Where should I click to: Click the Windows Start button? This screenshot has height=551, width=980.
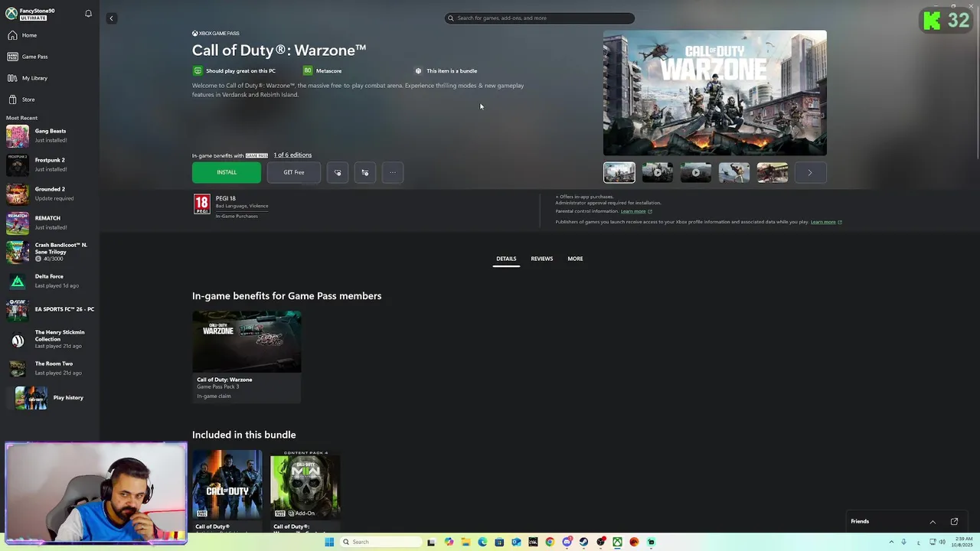coord(329,542)
